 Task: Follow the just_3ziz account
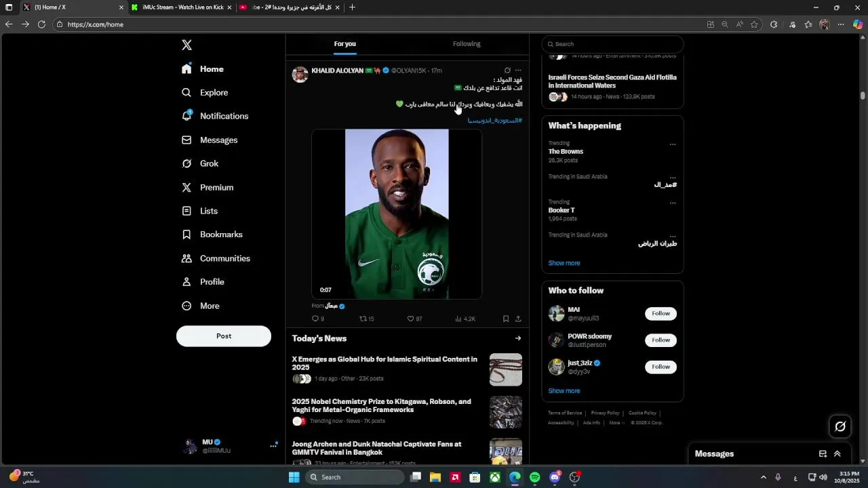click(660, 367)
